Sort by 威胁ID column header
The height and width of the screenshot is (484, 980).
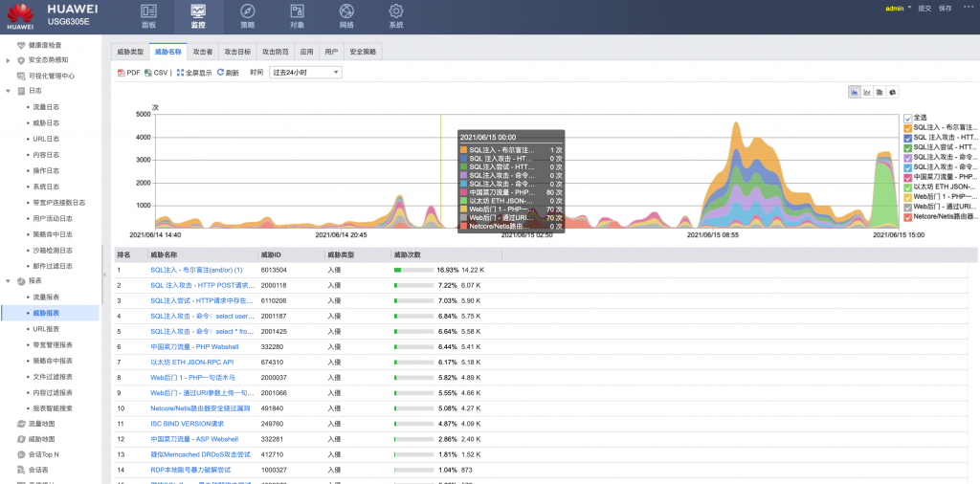click(x=291, y=254)
